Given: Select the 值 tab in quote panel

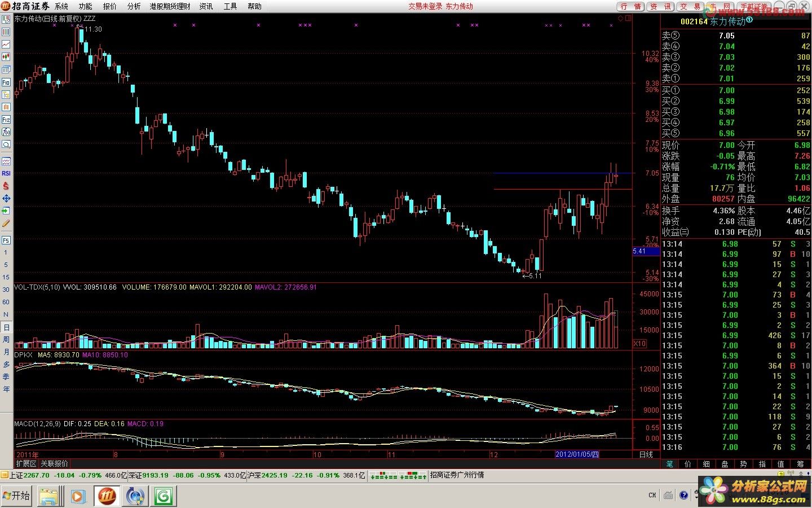Looking at the screenshot, I should coord(781,464).
